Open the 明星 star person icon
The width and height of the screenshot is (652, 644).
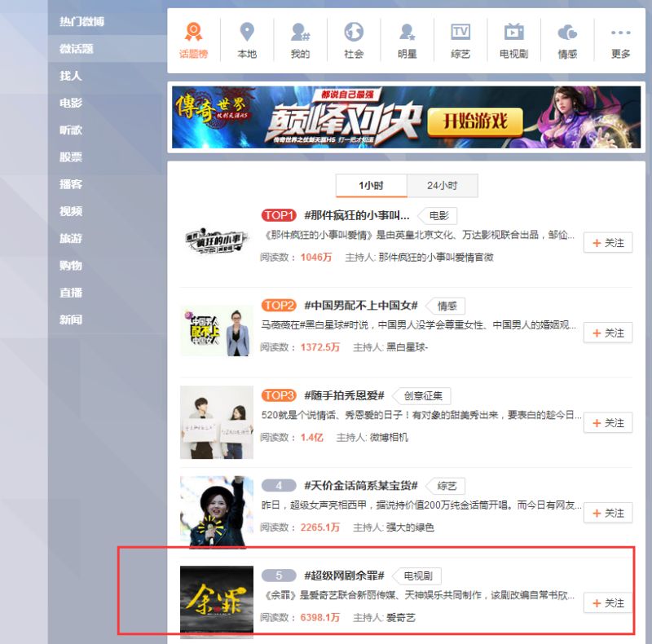click(407, 41)
